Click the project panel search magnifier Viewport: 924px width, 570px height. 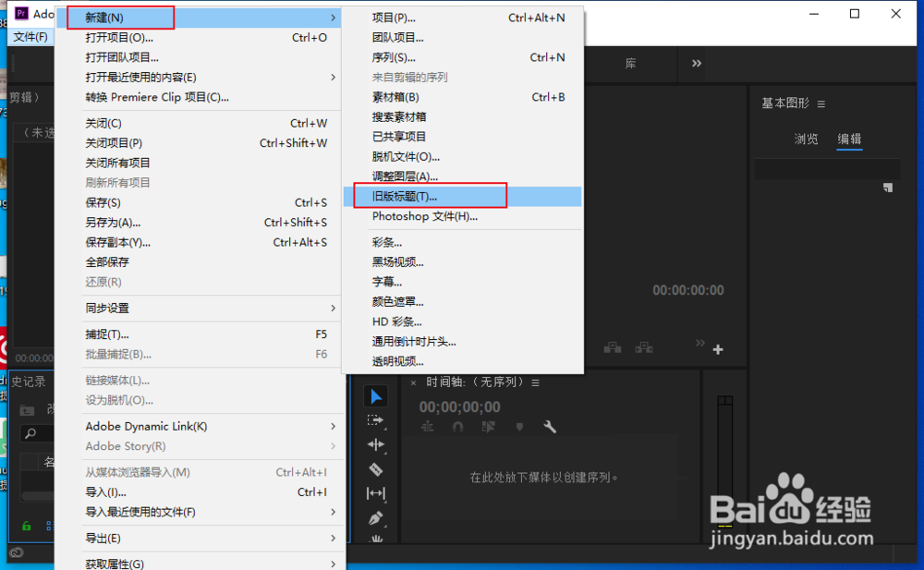pos(30,434)
